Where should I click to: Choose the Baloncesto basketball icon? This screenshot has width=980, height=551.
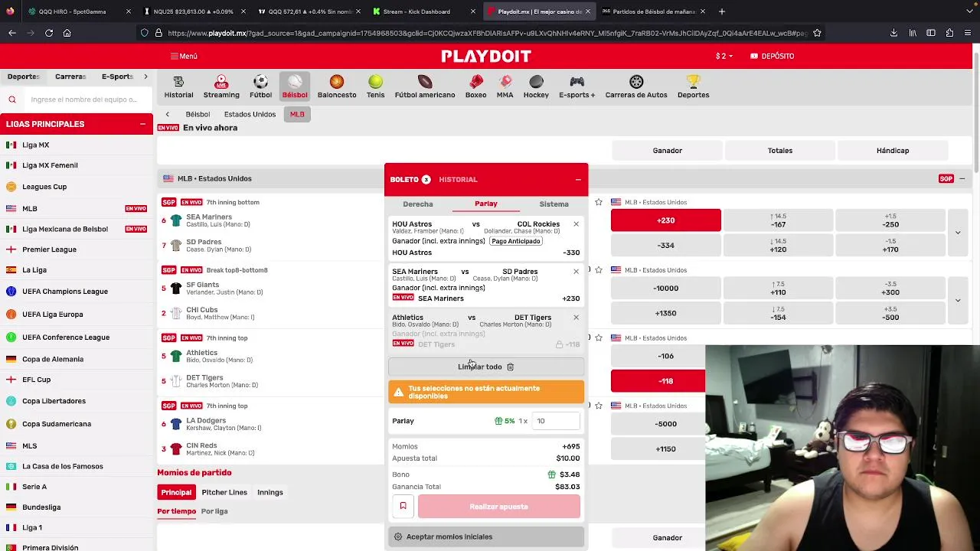337,82
